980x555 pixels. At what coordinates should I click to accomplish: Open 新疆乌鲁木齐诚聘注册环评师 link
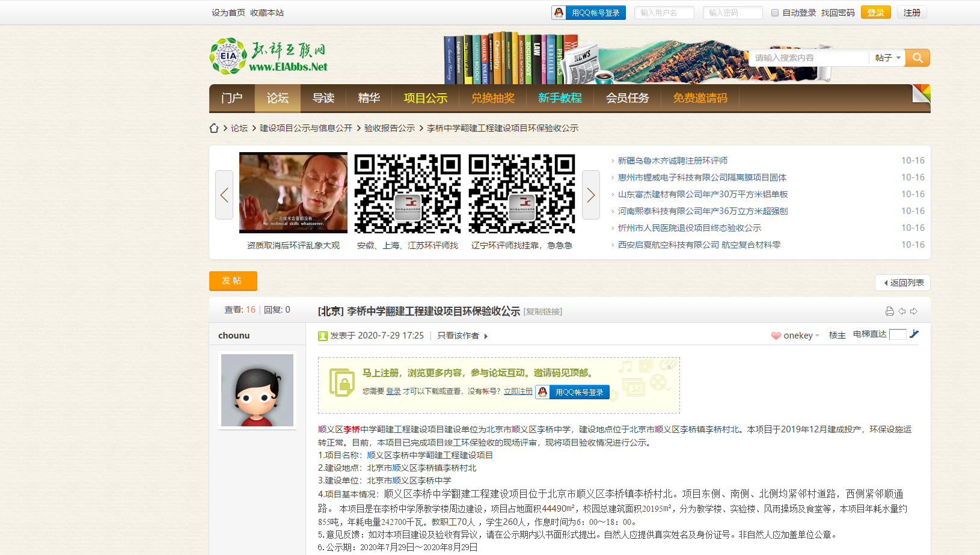coord(673,161)
